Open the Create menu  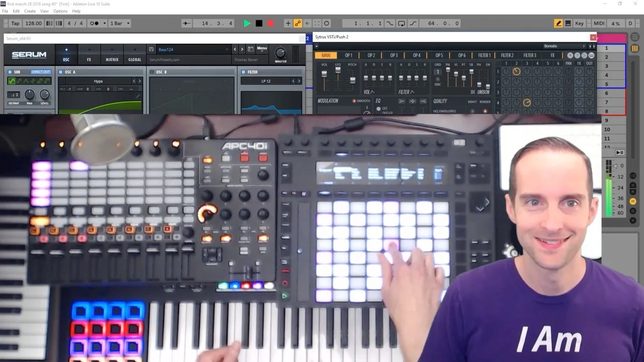[30, 11]
